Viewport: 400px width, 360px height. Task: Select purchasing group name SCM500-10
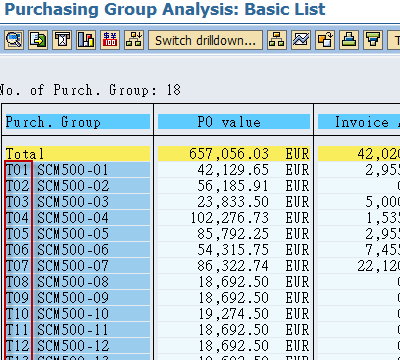coord(73,314)
